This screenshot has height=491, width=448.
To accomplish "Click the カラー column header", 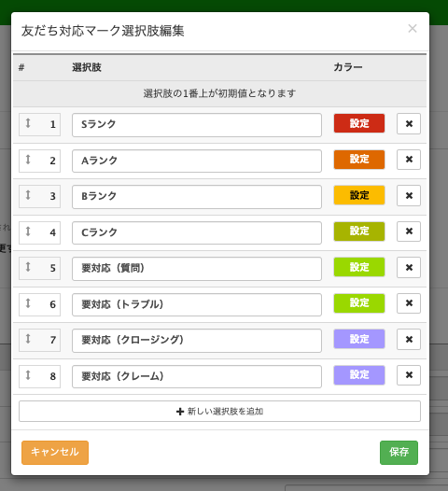I will [x=348, y=67].
